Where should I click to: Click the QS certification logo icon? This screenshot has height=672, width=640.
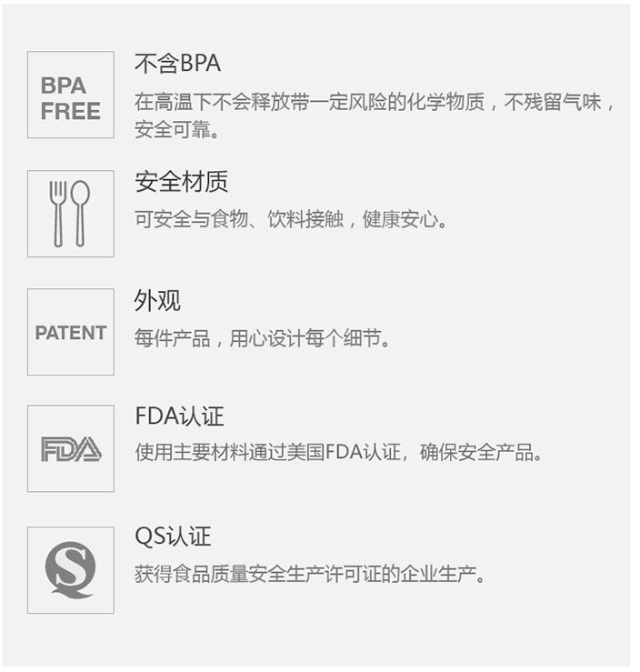pos(71,570)
